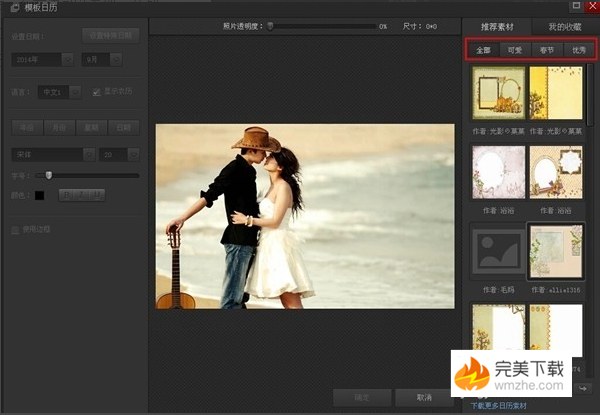The image size is (600, 415).
Task: Open the 下载更多日历素材 link
Action: [x=500, y=407]
